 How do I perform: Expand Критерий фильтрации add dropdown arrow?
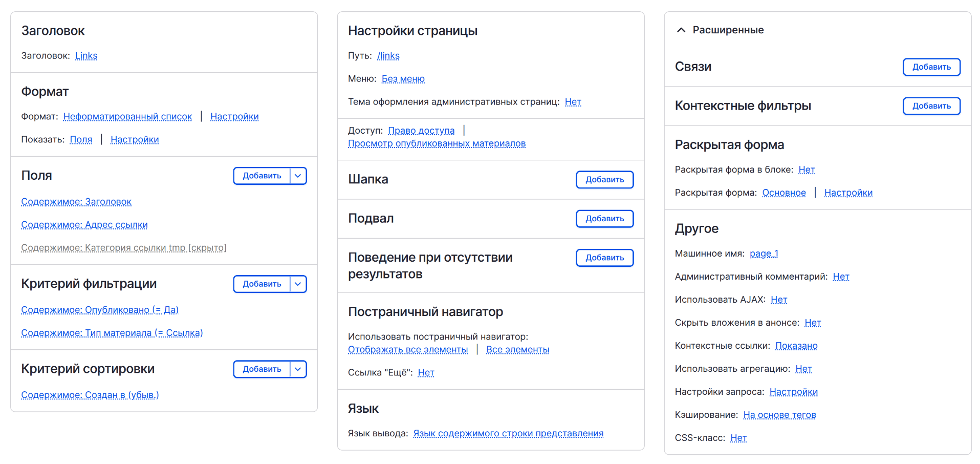click(298, 284)
